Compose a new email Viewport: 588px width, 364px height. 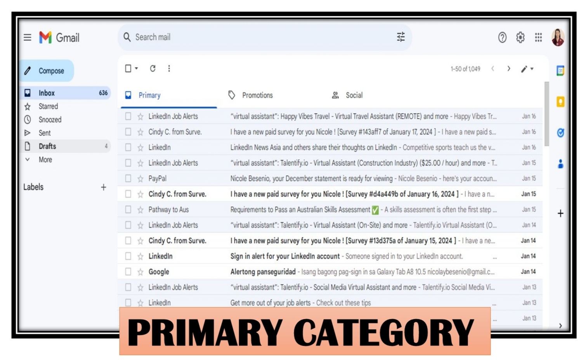click(47, 71)
